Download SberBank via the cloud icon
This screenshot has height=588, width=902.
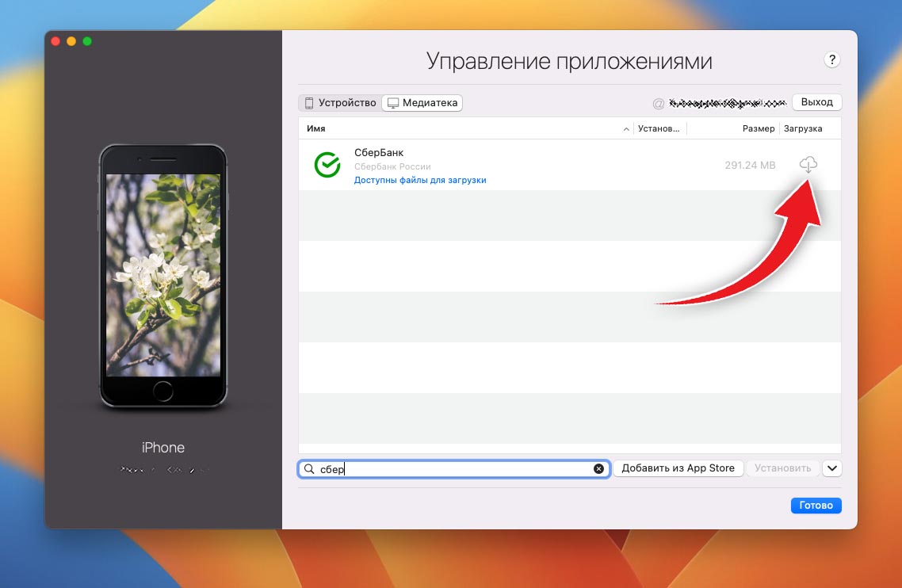tap(808, 165)
